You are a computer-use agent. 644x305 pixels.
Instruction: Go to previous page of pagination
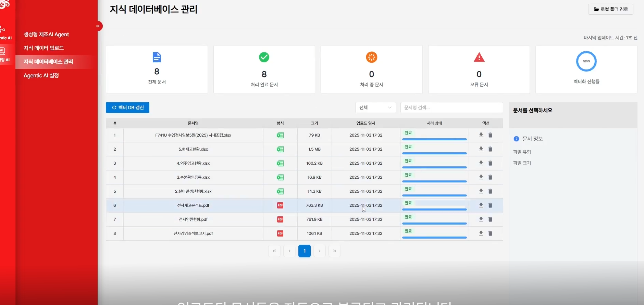(289, 251)
